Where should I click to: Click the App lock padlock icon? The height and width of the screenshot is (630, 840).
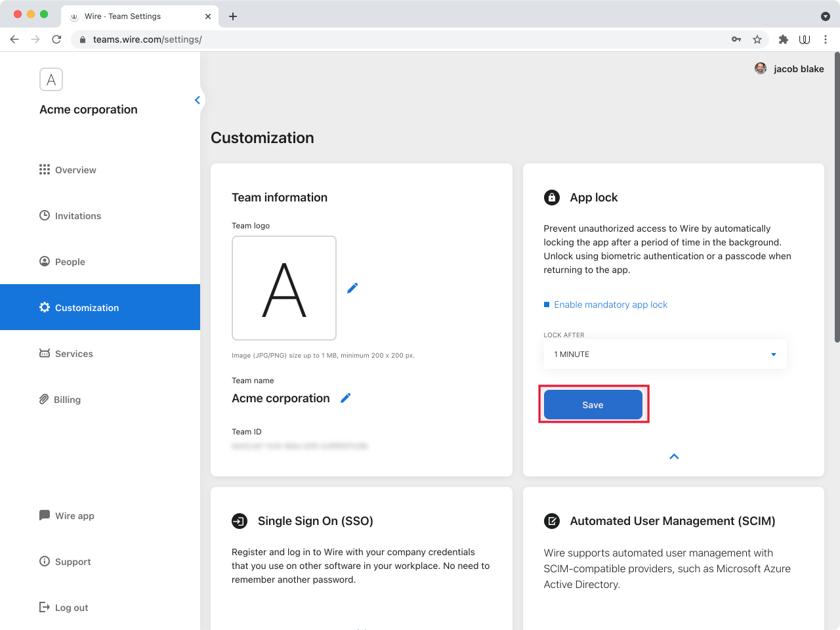552,198
